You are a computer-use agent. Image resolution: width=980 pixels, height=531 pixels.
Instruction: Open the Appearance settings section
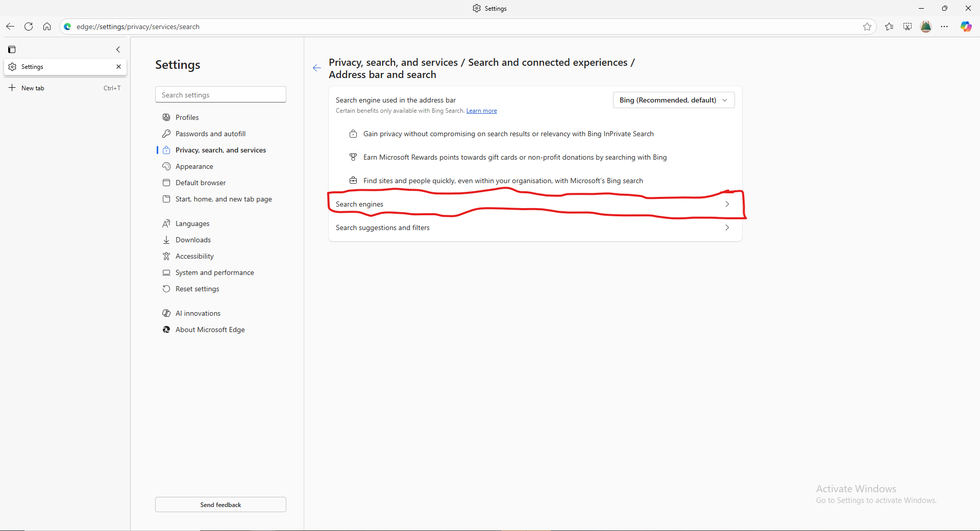tap(194, 166)
